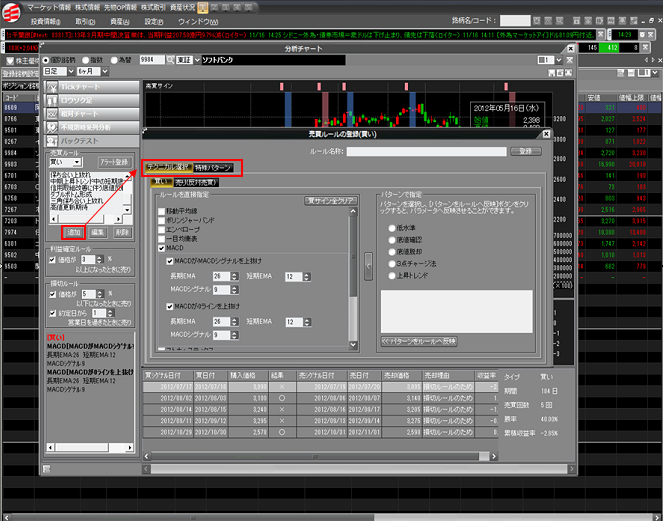Toggle the 約定日から checkbox
The width and height of the screenshot is (663, 521).
click(x=52, y=313)
